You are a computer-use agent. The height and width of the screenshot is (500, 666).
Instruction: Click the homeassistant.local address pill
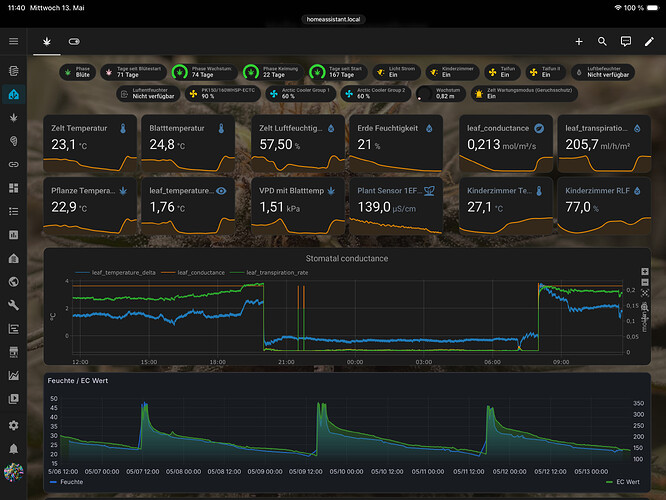[x=333, y=19]
